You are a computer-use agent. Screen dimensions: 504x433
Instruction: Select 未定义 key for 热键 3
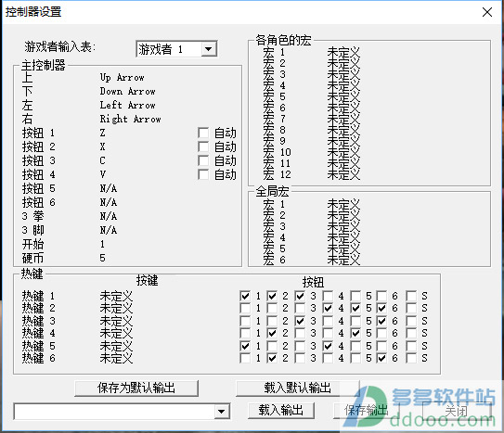tap(116, 321)
